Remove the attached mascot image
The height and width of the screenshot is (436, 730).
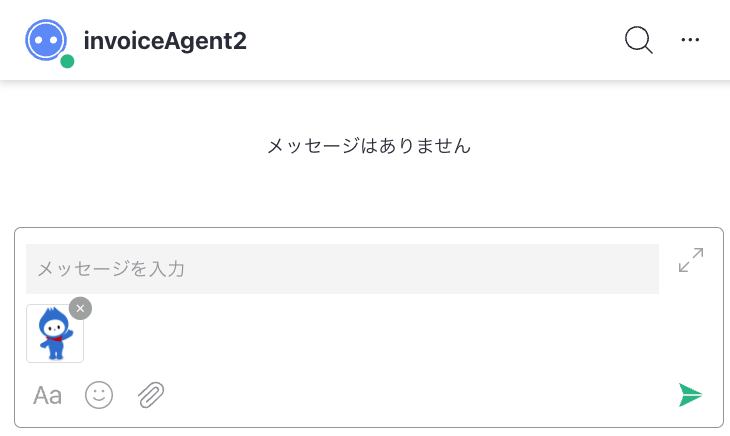(80, 309)
